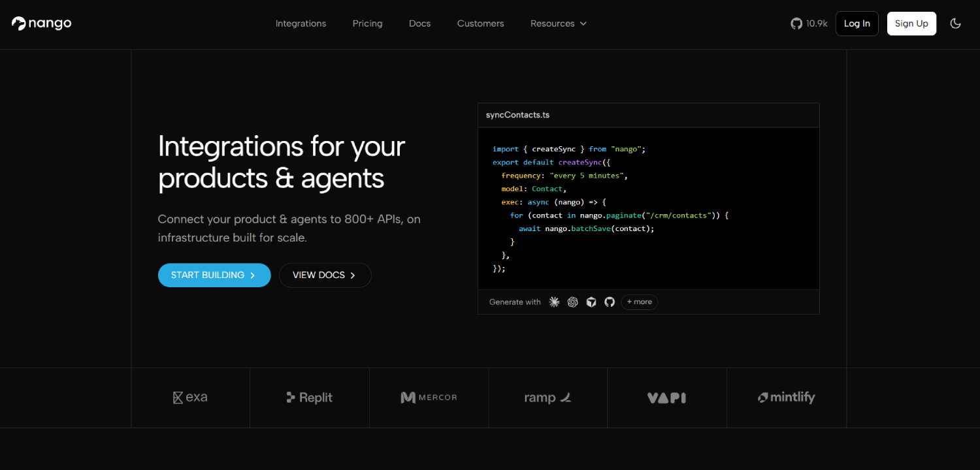The image size is (980, 470).
Task: Click the Ramp customer logo
Action: (x=547, y=397)
